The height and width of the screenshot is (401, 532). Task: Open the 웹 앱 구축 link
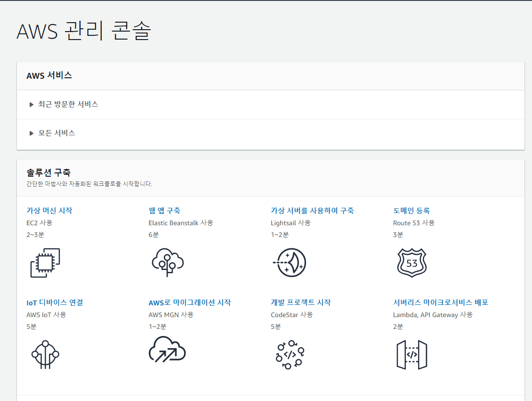point(165,211)
